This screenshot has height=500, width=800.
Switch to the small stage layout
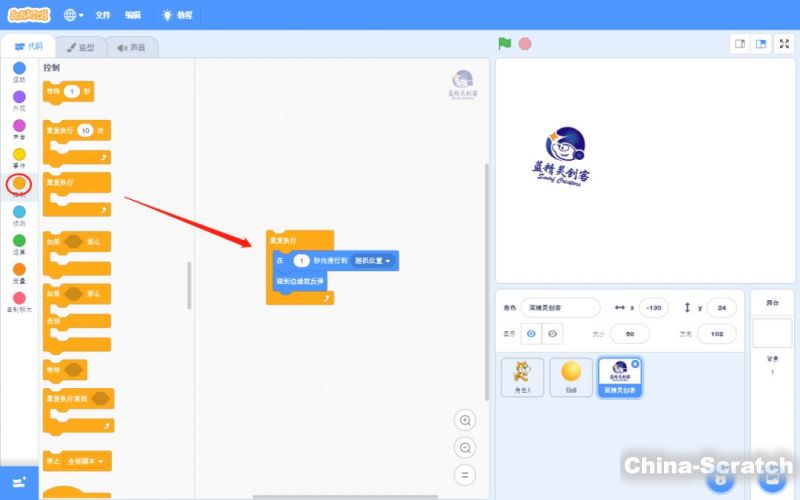coord(740,44)
